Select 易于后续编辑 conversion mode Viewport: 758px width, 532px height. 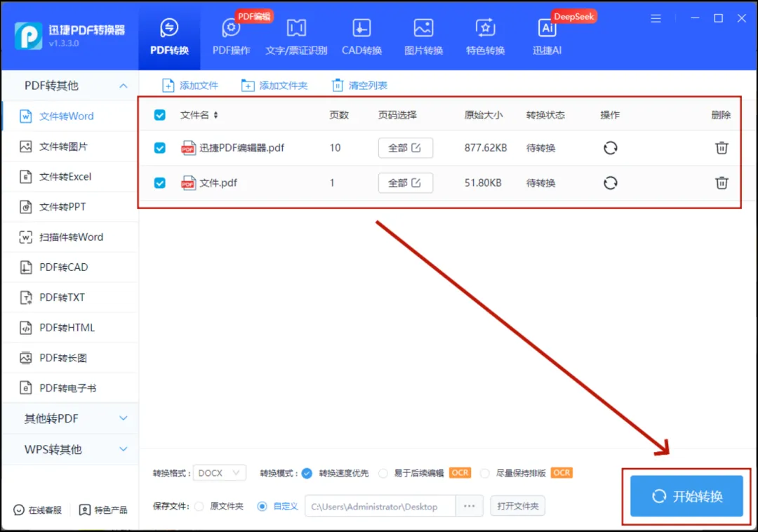click(x=383, y=474)
